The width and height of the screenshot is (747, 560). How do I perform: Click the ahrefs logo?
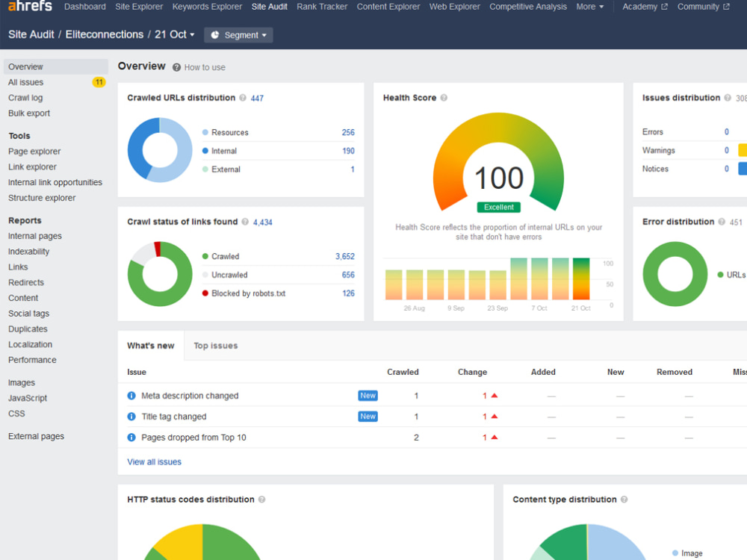[x=30, y=6]
